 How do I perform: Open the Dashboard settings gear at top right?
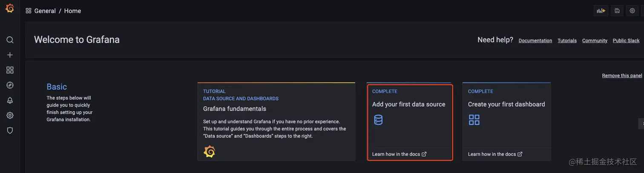coord(632,11)
